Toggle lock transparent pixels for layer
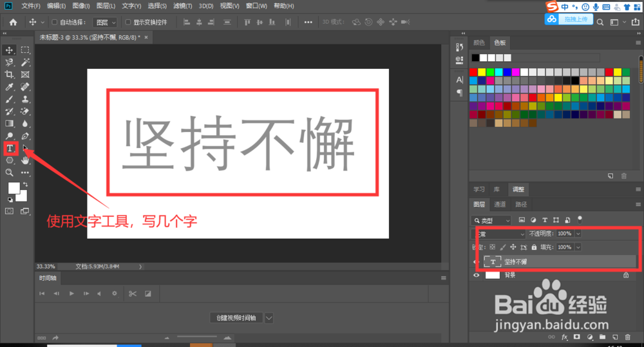The height and width of the screenshot is (347, 644). [x=493, y=247]
